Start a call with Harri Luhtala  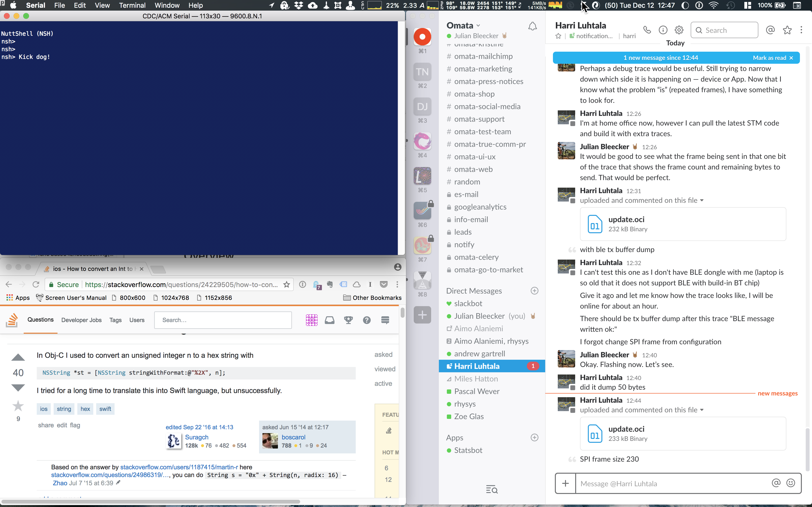[647, 30]
